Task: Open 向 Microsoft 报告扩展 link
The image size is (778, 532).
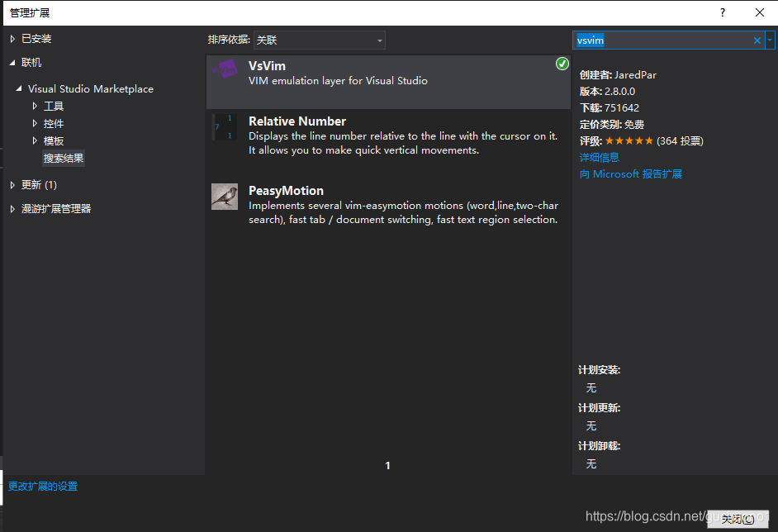Action: 631,174
